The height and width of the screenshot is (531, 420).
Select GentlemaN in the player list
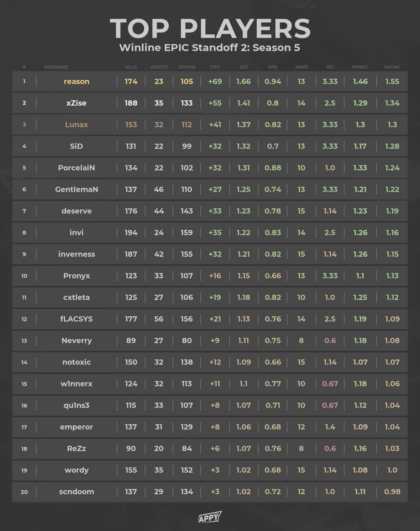point(76,189)
